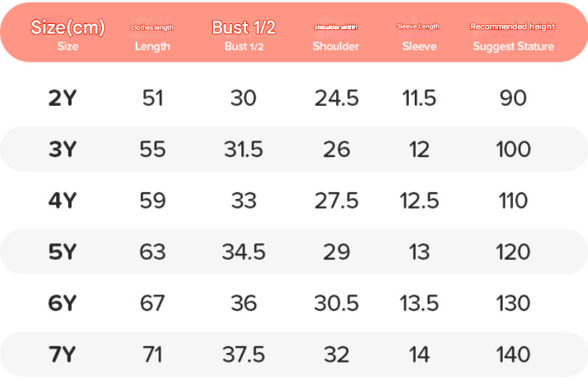
Task: Click the 130 stature value in 6Y row
Action: pyautogui.click(x=513, y=303)
